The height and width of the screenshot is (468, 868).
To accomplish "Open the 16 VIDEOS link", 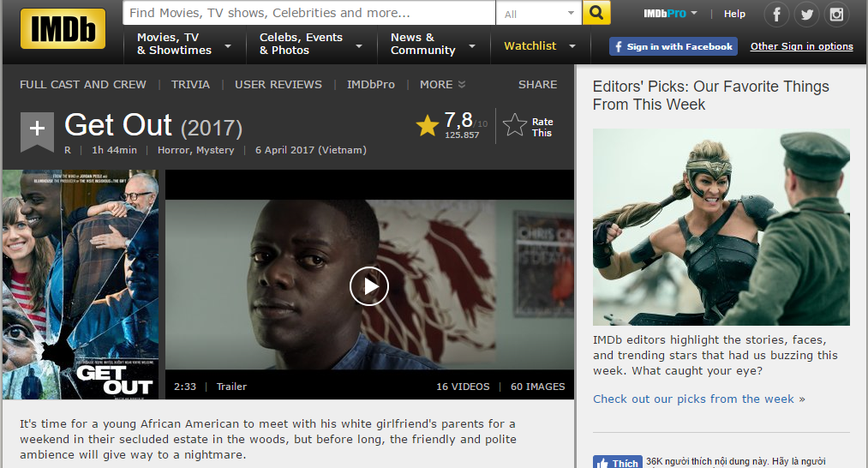I will [x=463, y=387].
